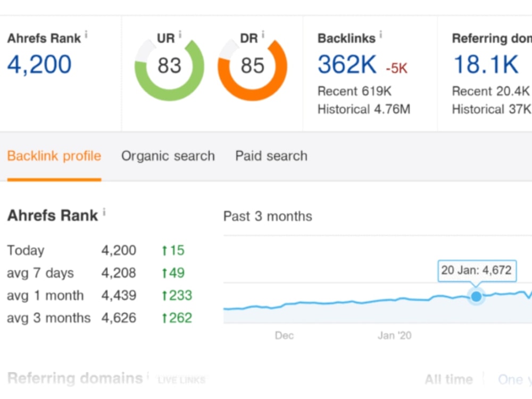This screenshot has width=532, height=399.
Task: Click the Recent 619K backlinks text
Action: [x=354, y=91]
